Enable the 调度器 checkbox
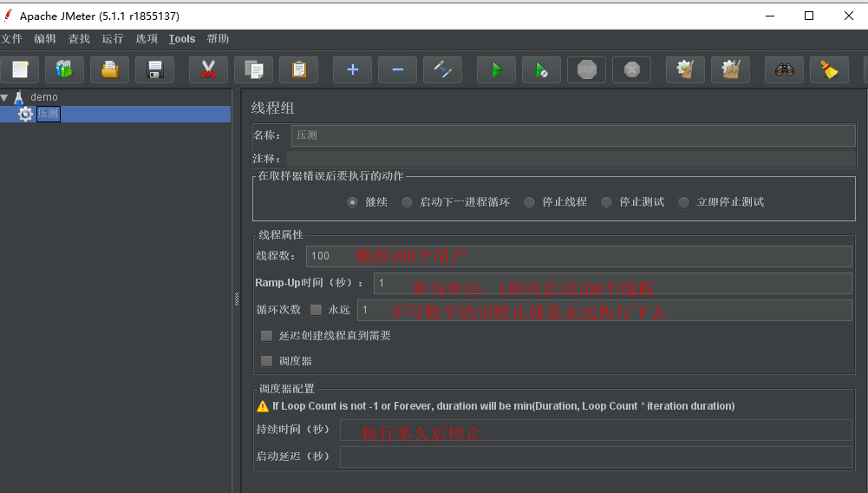This screenshot has height=493, width=868. (x=267, y=361)
